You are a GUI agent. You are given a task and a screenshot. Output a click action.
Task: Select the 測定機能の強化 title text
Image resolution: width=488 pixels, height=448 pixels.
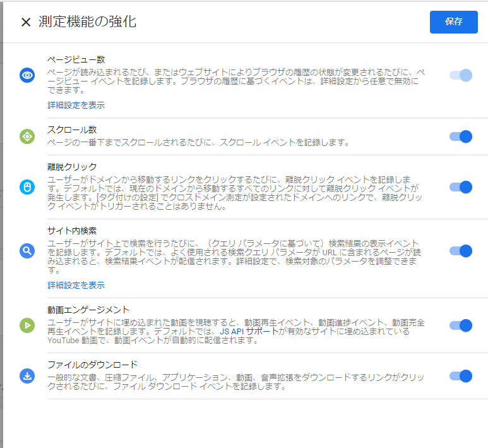88,22
